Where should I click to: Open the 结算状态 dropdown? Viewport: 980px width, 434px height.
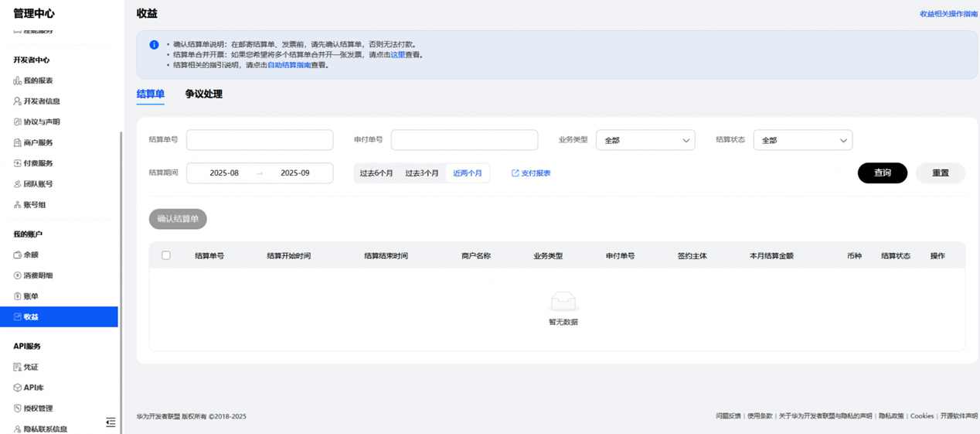[802, 140]
